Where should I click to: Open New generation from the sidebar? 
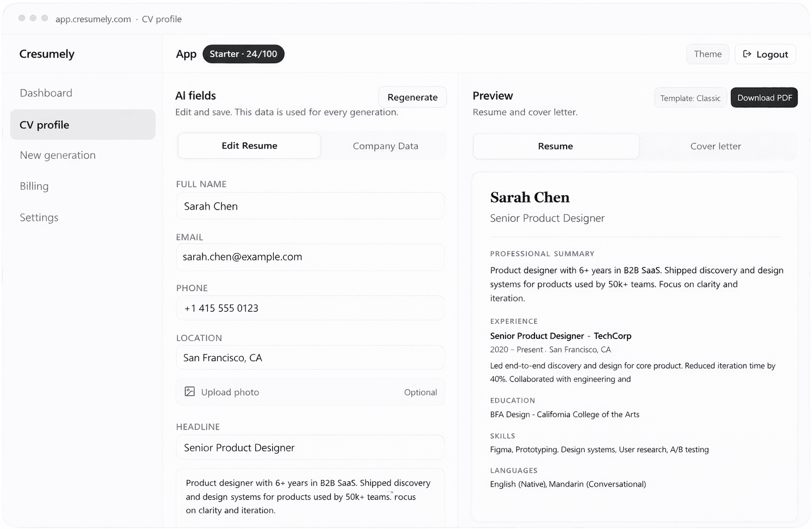click(x=57, y=155)
